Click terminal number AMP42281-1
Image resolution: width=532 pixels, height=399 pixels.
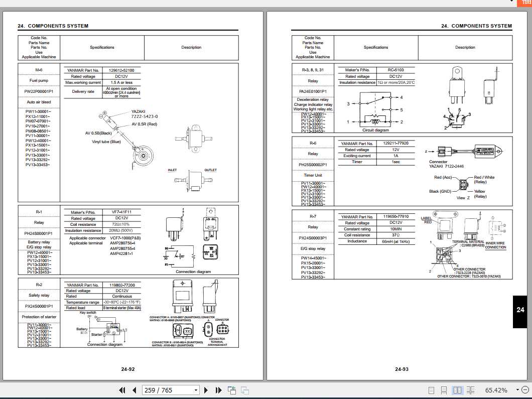121,253
